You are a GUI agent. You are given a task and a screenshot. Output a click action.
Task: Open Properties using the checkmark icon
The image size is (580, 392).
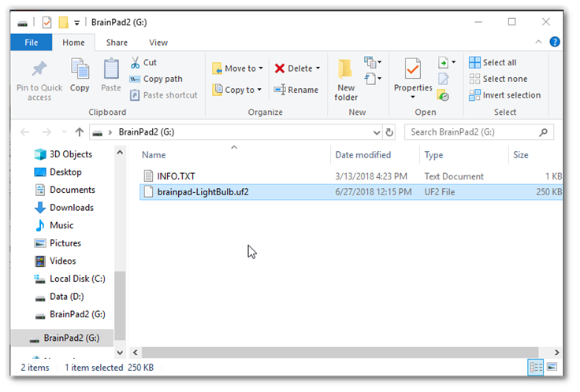pos(413,69)
